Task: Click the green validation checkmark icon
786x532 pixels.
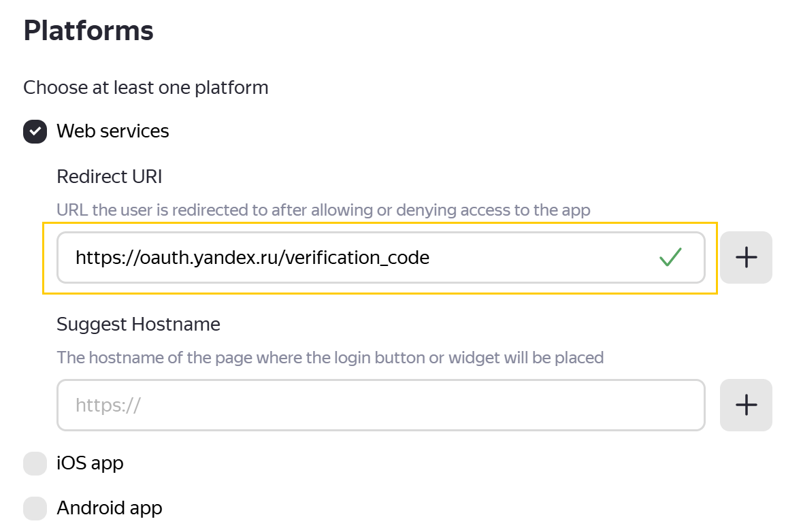Action: pos(670,257)
